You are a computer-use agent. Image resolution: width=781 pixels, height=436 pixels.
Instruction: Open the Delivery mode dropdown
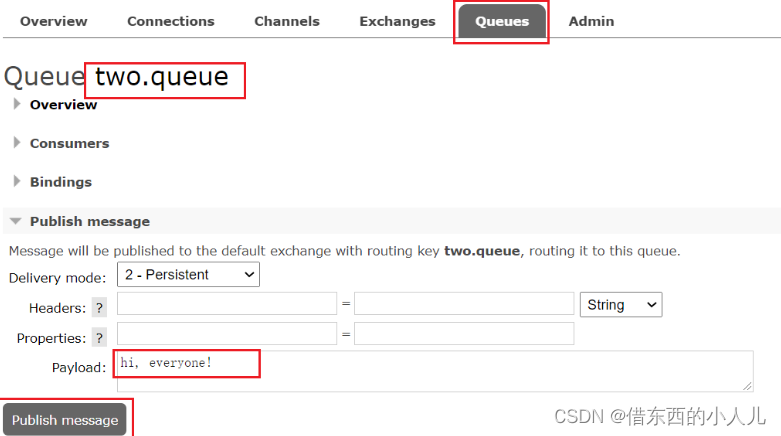tap(188, 275)
